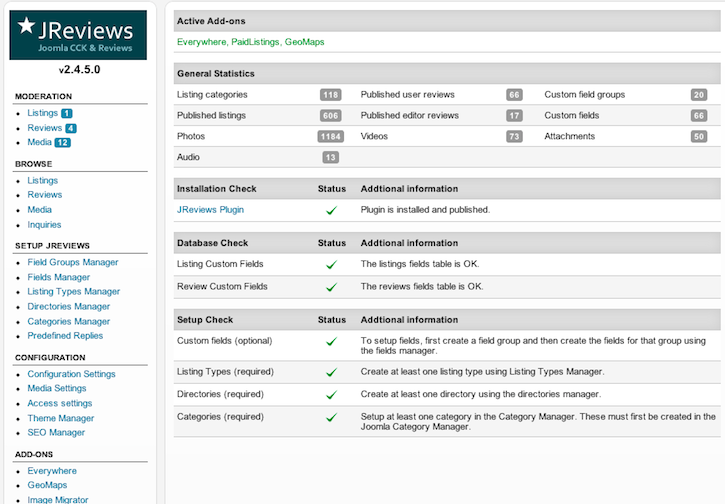This screenshot has width=725, height=504.
Task: Open the Field Groups Manager
Action: click(x=72, y=262)
